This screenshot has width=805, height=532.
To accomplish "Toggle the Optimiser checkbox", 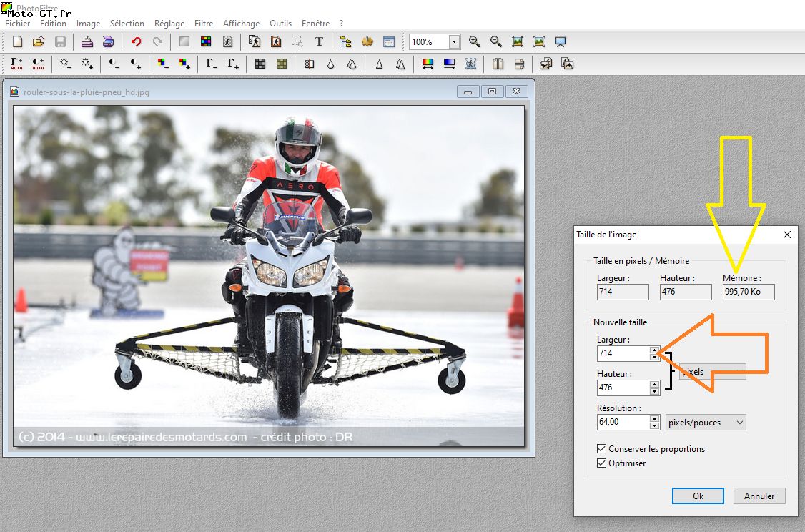I will pos(602,463).
